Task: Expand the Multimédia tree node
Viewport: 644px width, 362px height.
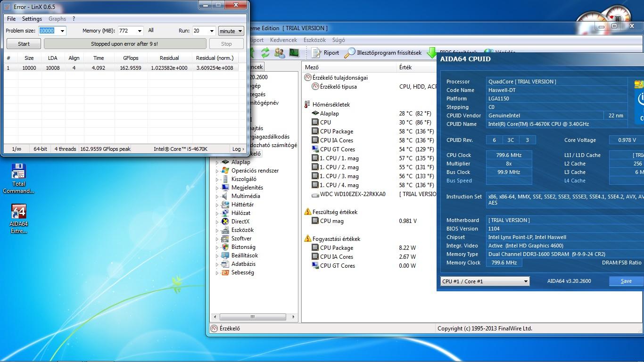Action: click(x=217, y=197)
